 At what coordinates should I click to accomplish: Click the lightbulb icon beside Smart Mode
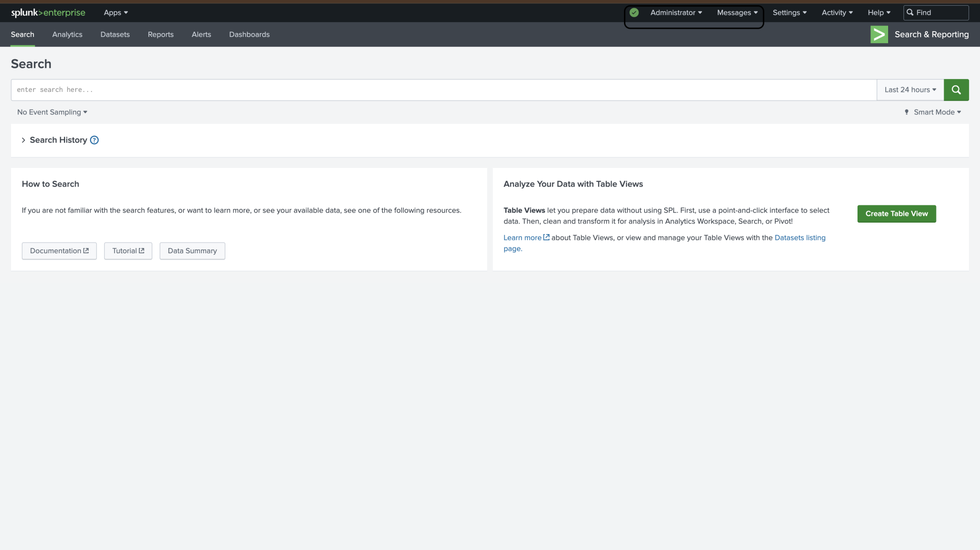pos(907,112)
